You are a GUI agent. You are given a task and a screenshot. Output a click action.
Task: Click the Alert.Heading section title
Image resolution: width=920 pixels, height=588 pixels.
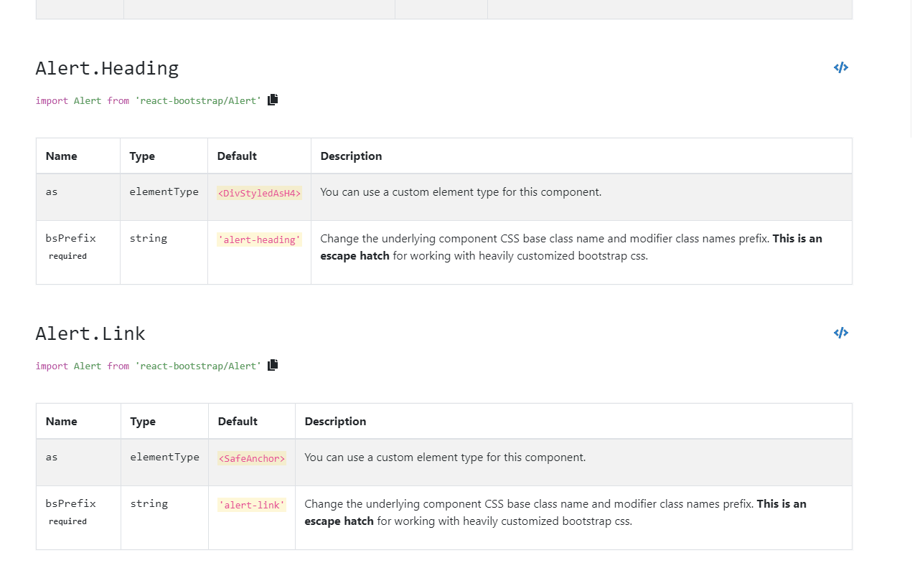click(107, 69)
